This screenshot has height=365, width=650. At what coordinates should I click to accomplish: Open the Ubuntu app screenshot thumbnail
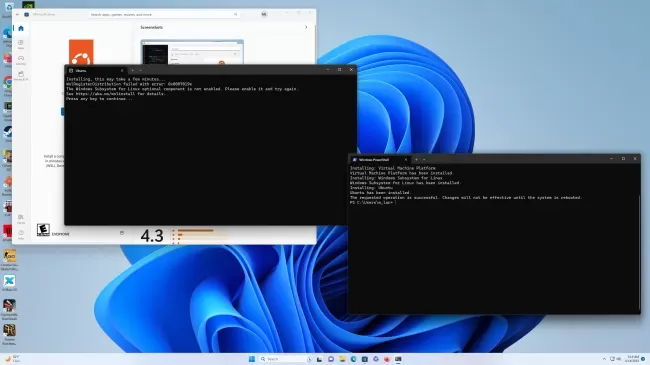click(x=192, y=52)
